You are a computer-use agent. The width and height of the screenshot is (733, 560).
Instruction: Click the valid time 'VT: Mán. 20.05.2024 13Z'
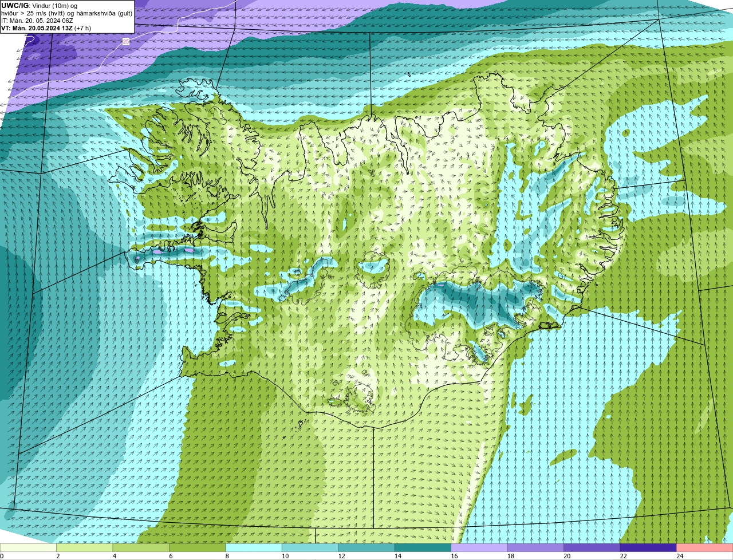point(37,28)
